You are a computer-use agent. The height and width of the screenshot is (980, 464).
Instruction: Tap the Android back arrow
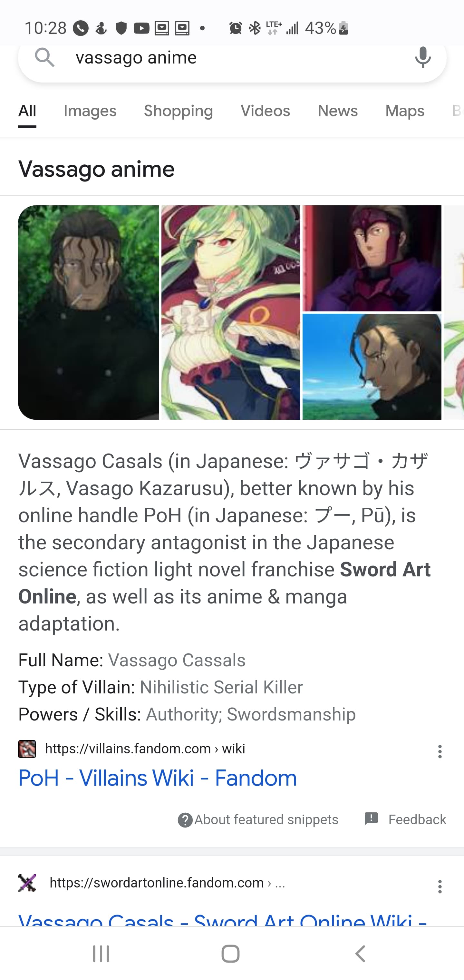pyautogui.click(x=360, y=954)
